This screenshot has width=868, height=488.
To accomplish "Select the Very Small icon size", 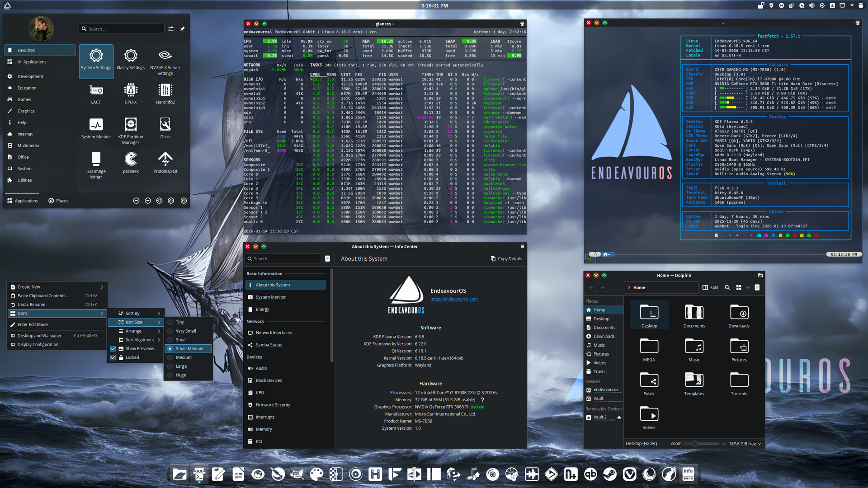I will click(188, 331).
